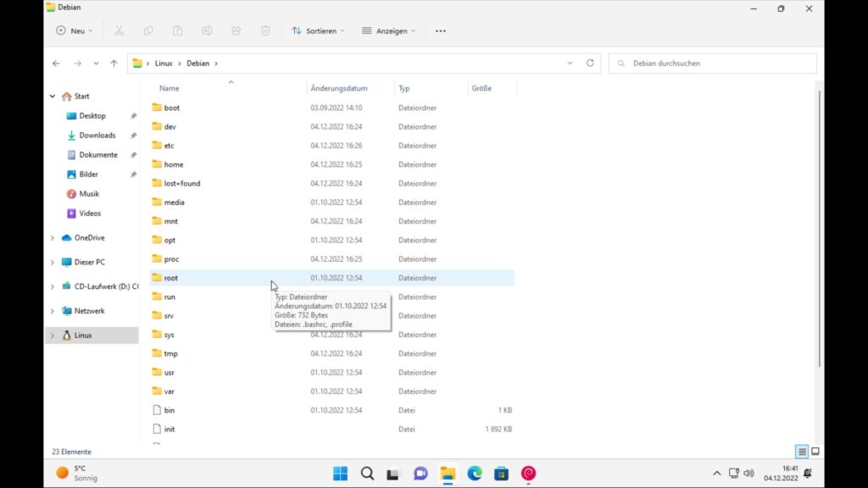Open Windows Start menu on taskbar

coord(341,474)
